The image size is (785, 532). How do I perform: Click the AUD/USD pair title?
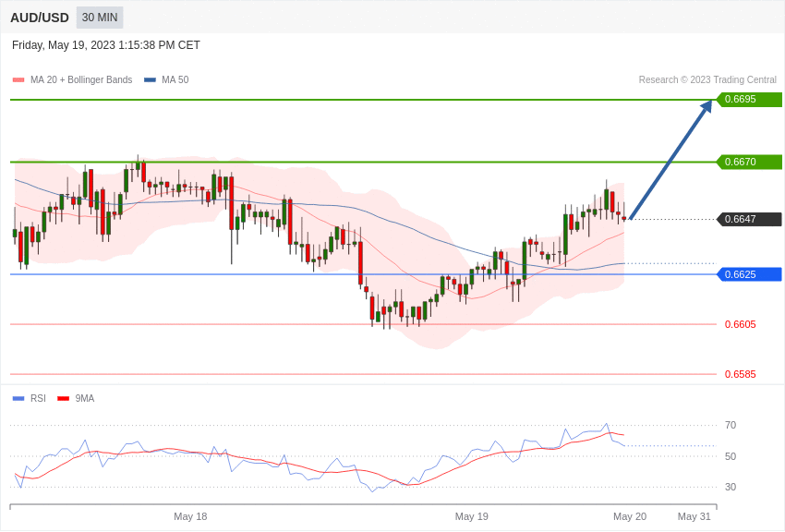[x=40, y=18]
